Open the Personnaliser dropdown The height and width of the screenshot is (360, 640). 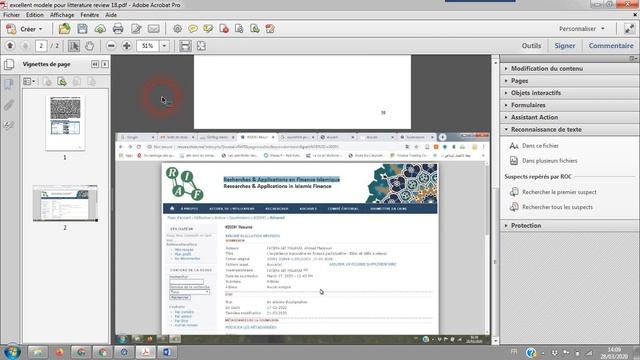click(x=582, y=29)
